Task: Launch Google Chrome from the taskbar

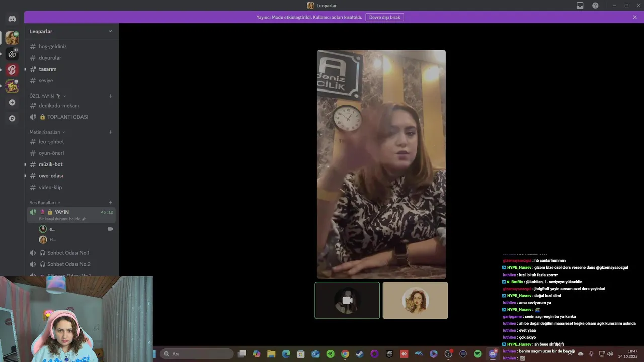Action: coord(345,354)
